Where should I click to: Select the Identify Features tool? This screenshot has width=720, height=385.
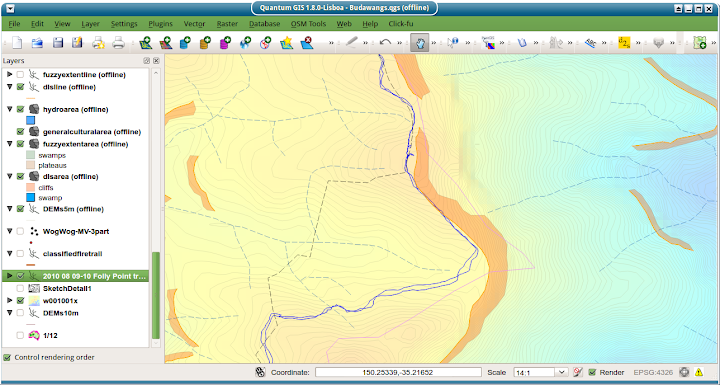[x=453, y=43]
